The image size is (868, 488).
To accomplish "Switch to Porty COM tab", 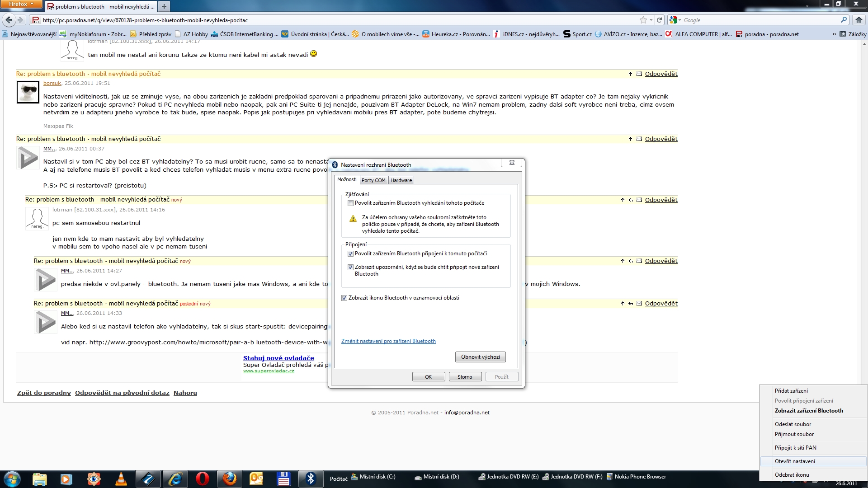I will click(x=373, y=180).
